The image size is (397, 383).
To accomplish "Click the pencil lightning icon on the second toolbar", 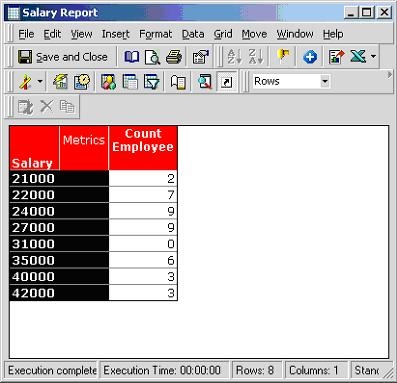I will pyautogui.click(x=25, y=82).
